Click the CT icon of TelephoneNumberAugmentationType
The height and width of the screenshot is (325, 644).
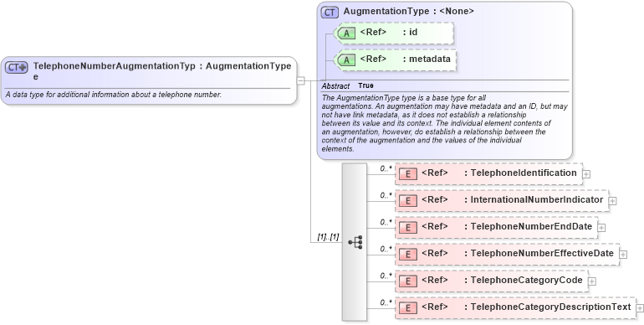(x=17, y=67)
